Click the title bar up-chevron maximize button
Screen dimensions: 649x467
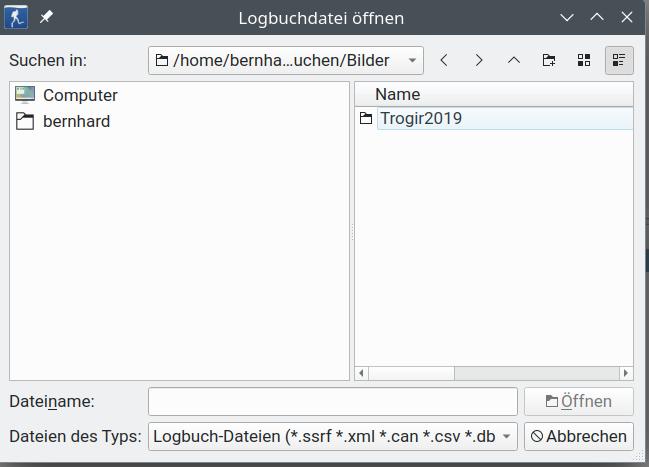click(x=597, y=17)
